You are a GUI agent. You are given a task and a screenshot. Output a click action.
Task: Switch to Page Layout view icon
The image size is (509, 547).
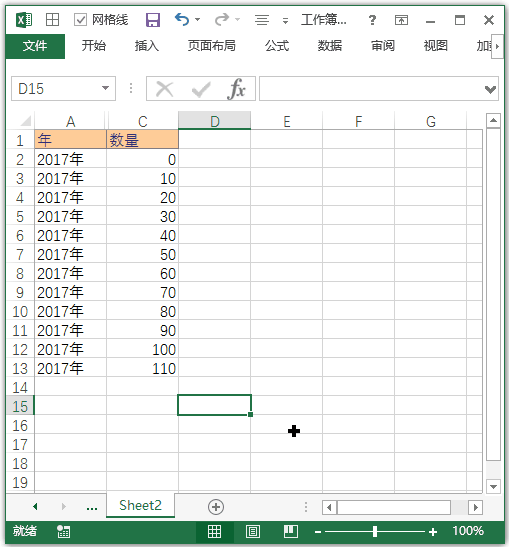click(253, 532)
